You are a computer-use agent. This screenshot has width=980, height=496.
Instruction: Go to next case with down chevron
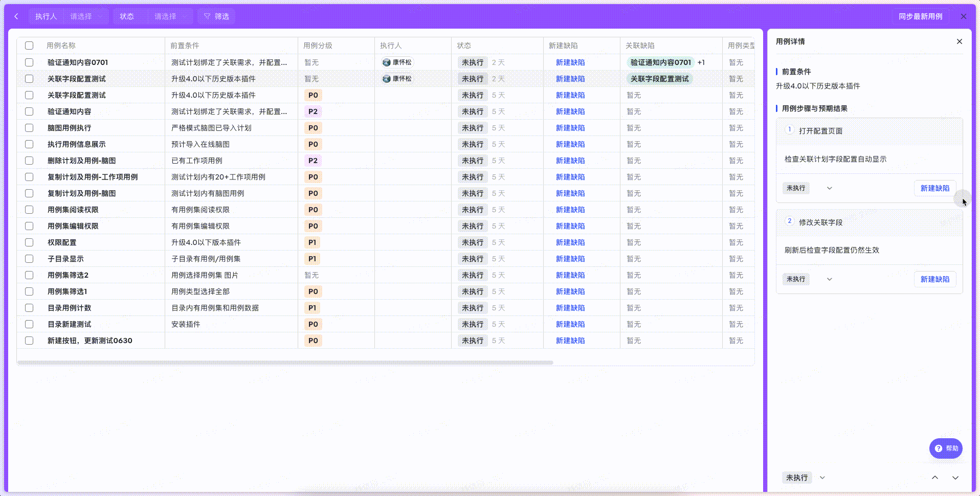pos(955,478)
